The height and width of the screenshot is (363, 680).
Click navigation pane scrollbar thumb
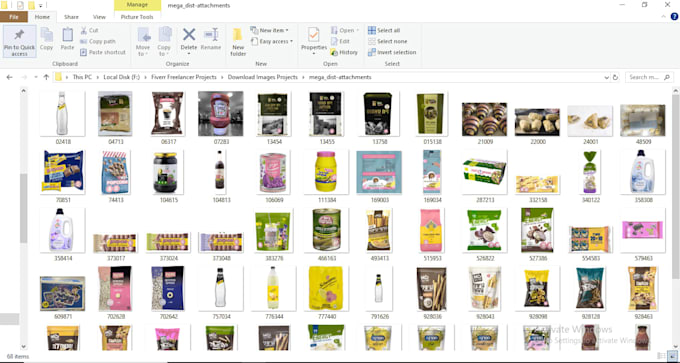pyautogui.click(x=23, y=208)
